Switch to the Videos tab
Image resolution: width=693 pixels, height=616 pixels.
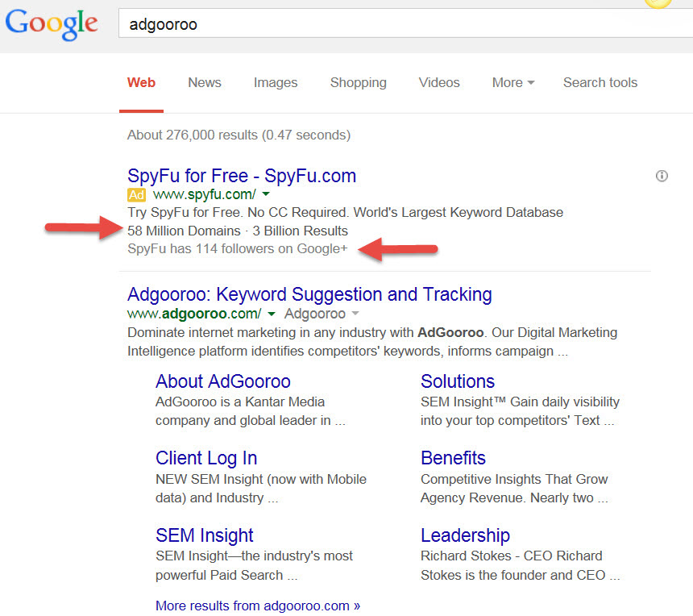438,82
